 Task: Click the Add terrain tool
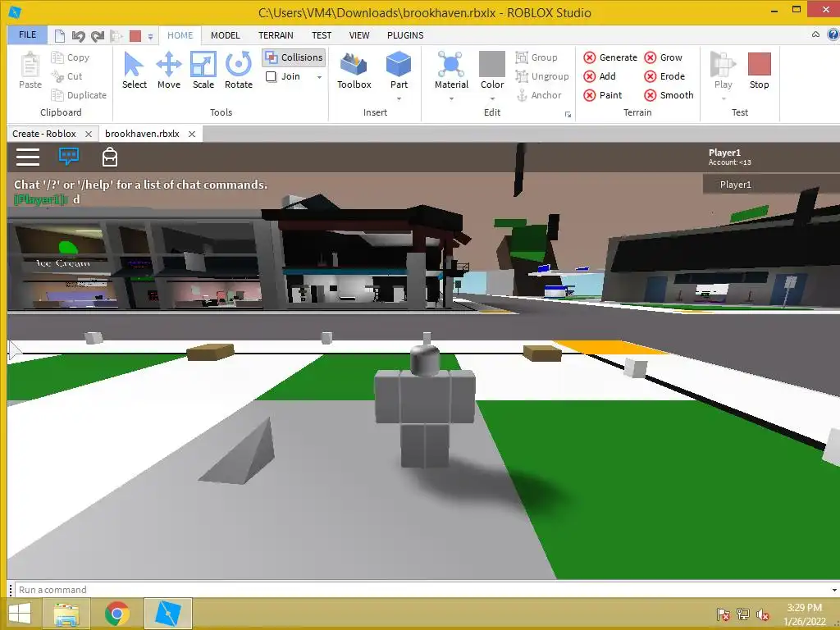(600, 76)
